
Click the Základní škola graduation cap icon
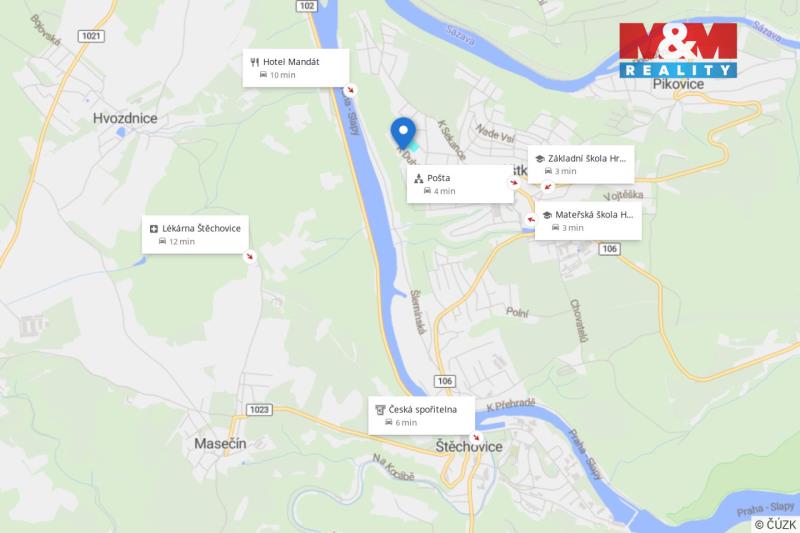coord(540,159)
